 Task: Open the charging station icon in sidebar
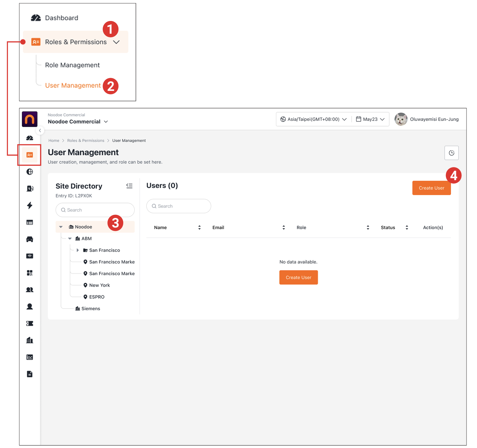pyautogui.click(x=30, y=189)
